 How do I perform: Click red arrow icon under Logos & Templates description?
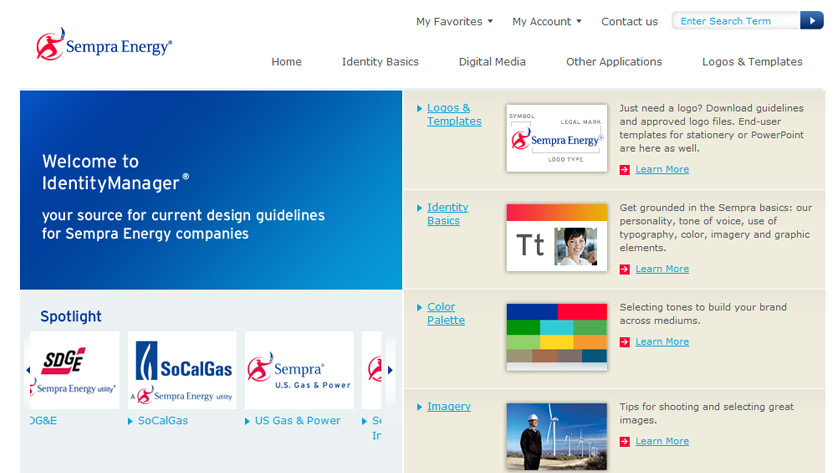coord(624,170)
